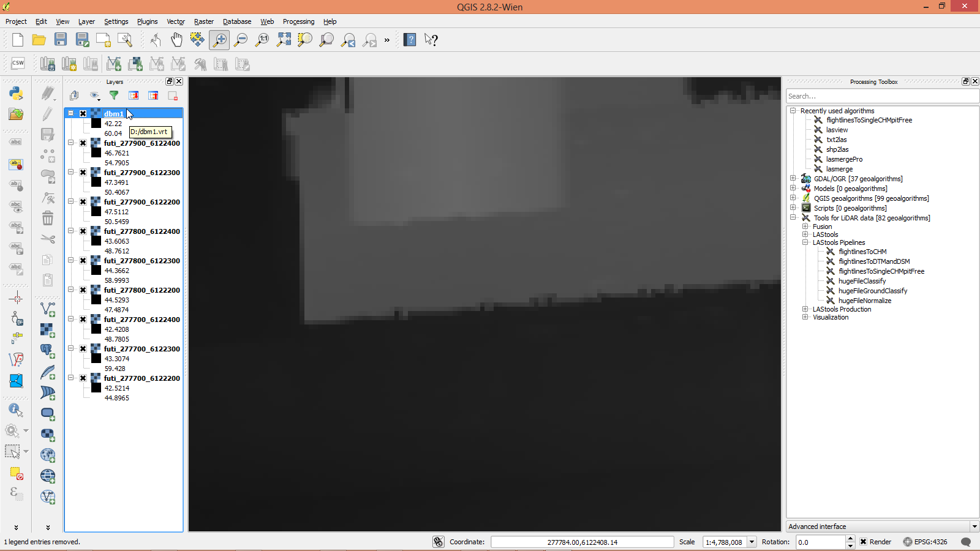The image size is (980, 551).
Task: Save the project using the floppy icon
Action: click(x=61, y=40)
